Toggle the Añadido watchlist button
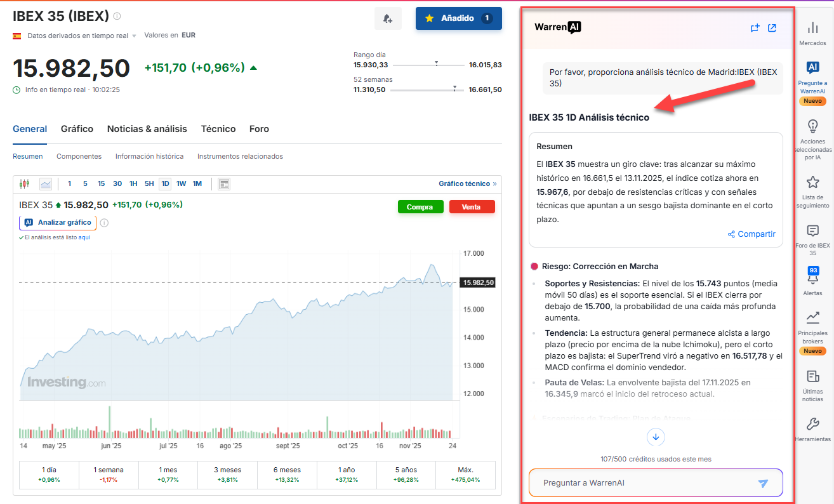This screenshot has height=504, width=834. (458, 18)
